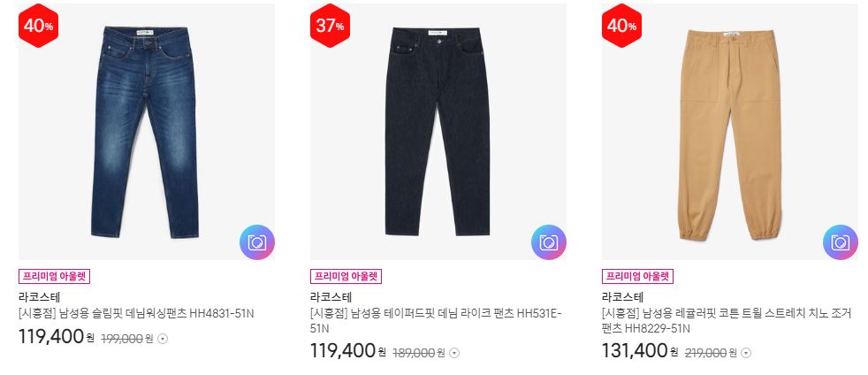
Task: Open product link HH8229-51N chino jogger pants
Action: point(726,321)
